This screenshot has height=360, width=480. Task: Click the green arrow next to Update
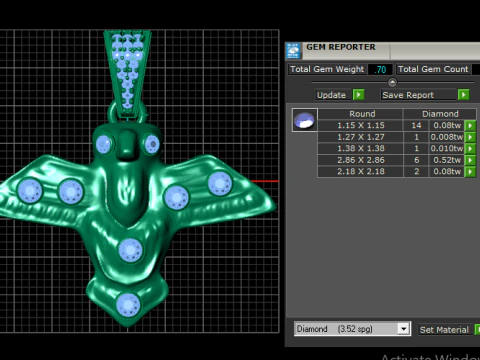(359, 95)
